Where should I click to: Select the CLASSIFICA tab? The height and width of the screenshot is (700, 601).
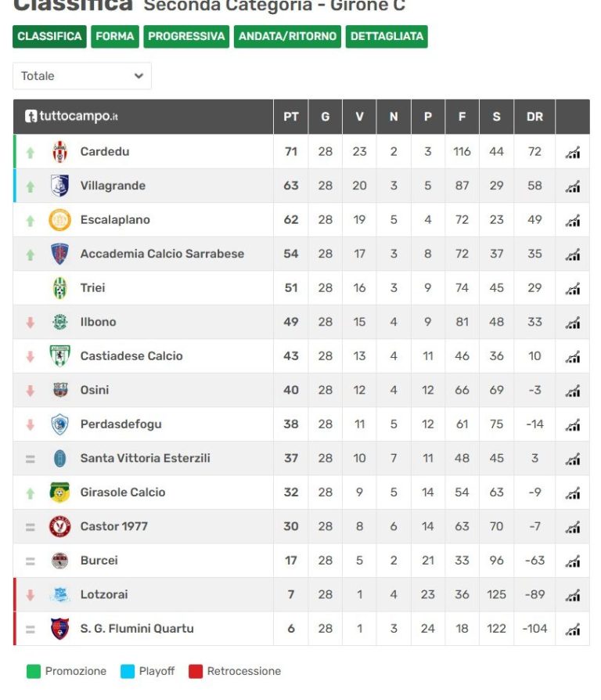tap(49, 36)
